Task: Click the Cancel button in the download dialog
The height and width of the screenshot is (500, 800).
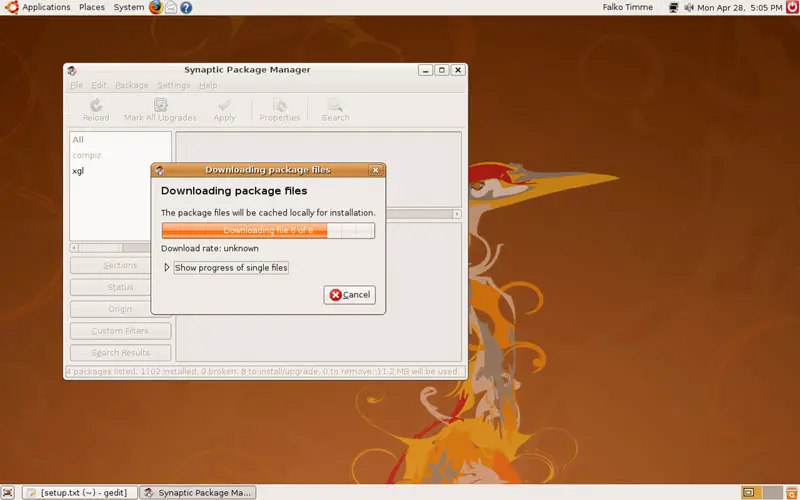Action: 349,295
